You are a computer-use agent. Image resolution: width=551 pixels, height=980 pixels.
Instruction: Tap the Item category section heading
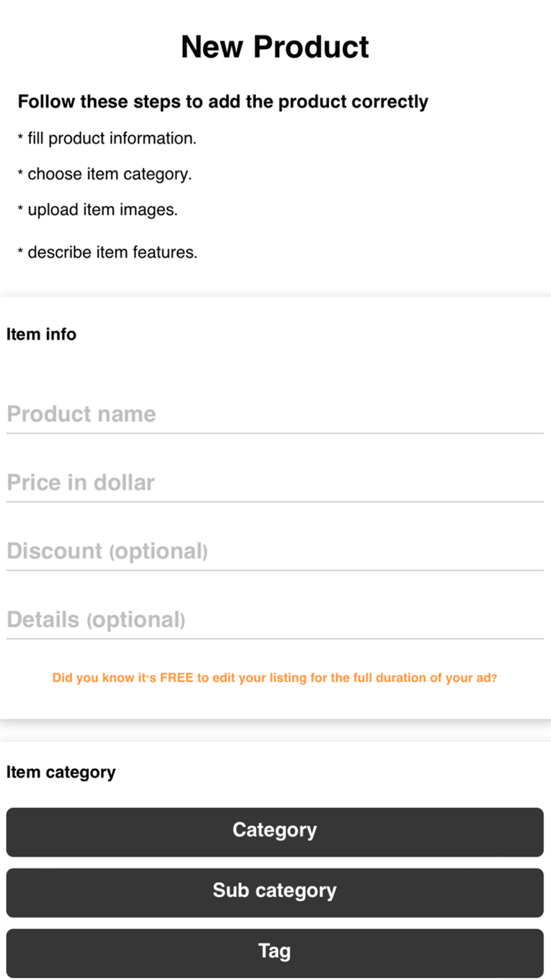(61, 772)
